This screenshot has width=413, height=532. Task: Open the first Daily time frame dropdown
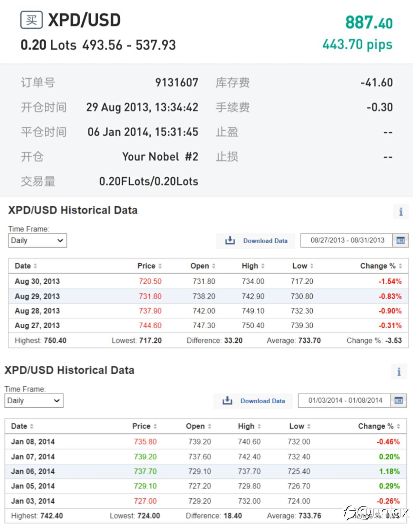coord(37,241)
